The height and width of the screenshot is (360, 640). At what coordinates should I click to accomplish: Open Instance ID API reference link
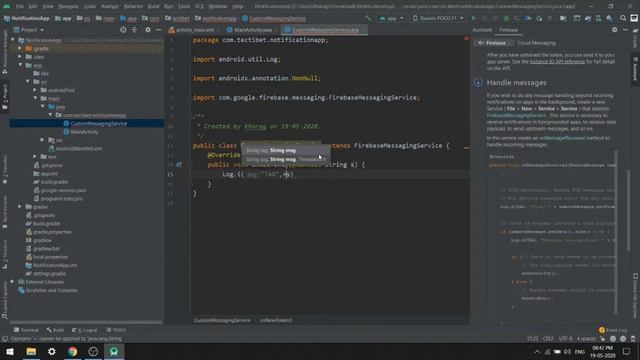tap(557, 62)
